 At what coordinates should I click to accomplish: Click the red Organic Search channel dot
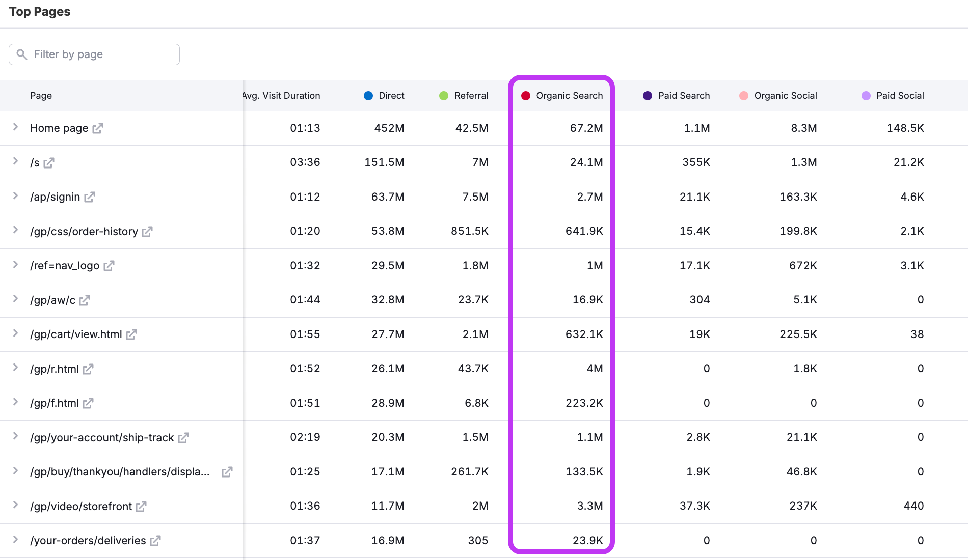tap(526, 95)
